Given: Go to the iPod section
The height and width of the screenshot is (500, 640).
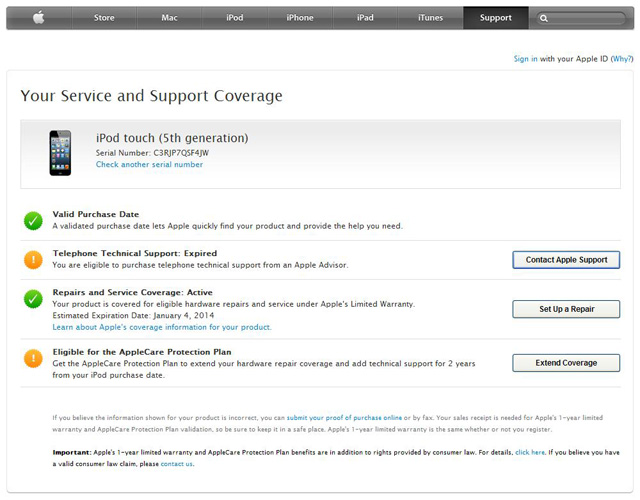Looking at the screenshot, I should click(235, 18).
